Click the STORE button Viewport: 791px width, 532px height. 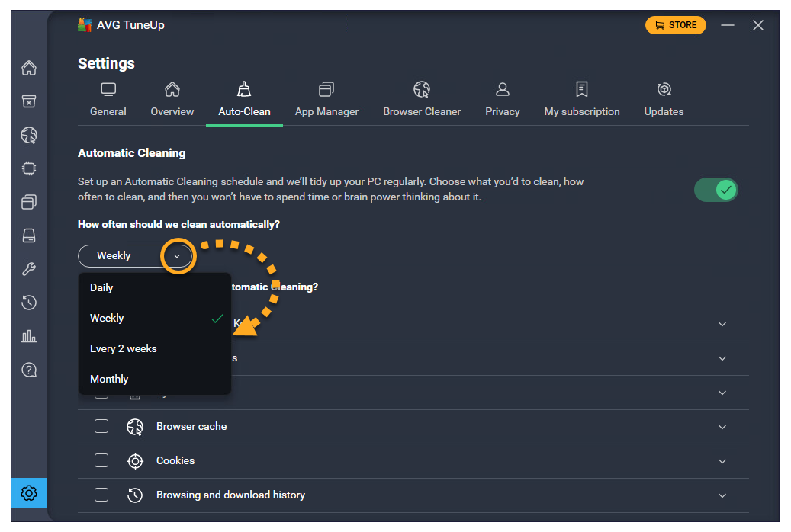(675, 25)
